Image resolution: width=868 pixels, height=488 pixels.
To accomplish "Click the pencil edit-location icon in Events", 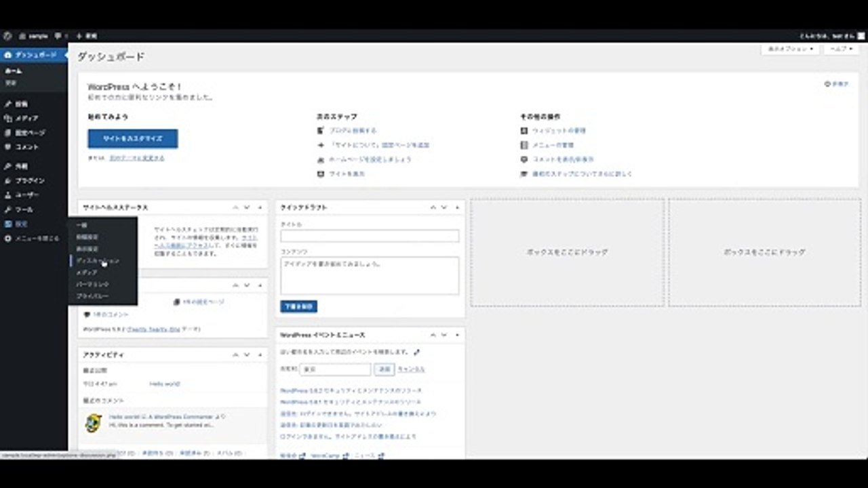I will click(x=416, y=352).
